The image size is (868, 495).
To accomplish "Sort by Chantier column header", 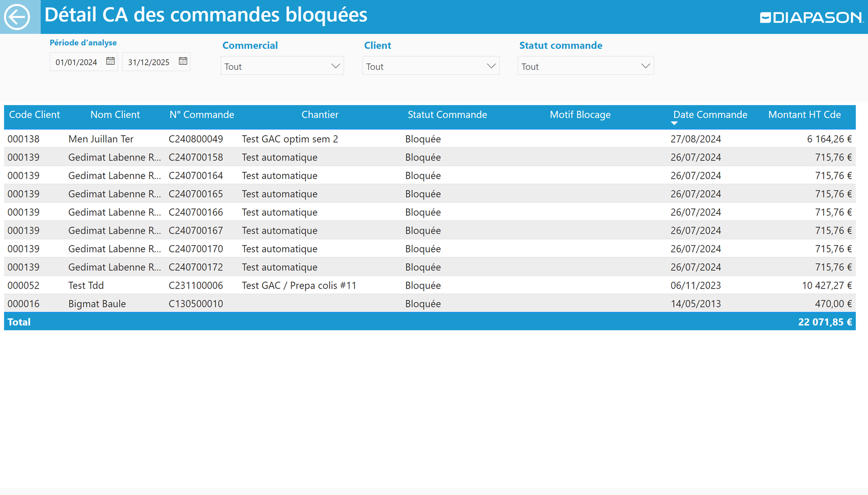I will click(x=320, y=115).
